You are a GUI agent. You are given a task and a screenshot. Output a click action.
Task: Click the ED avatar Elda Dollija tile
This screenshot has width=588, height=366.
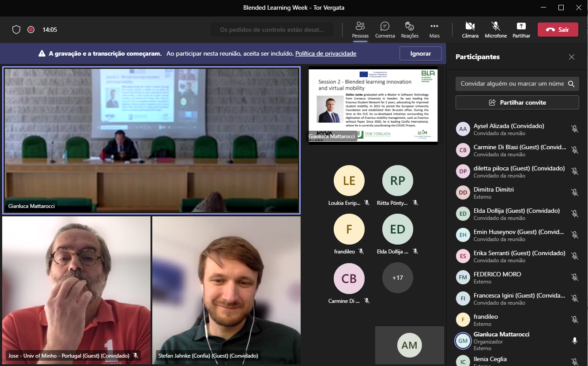click(398, 229)
